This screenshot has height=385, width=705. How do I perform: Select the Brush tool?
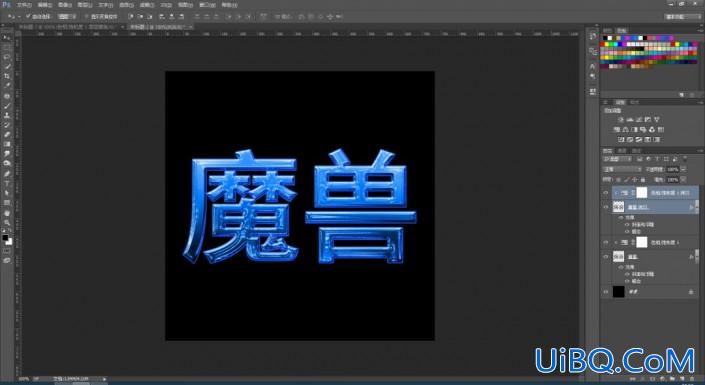(7, 106)
